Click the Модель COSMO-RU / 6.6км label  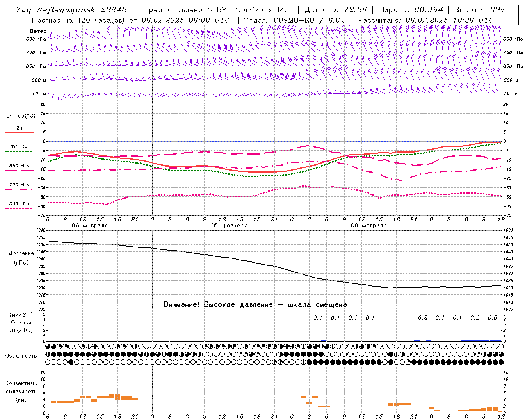pyautogui.click(x=296, y=20)
